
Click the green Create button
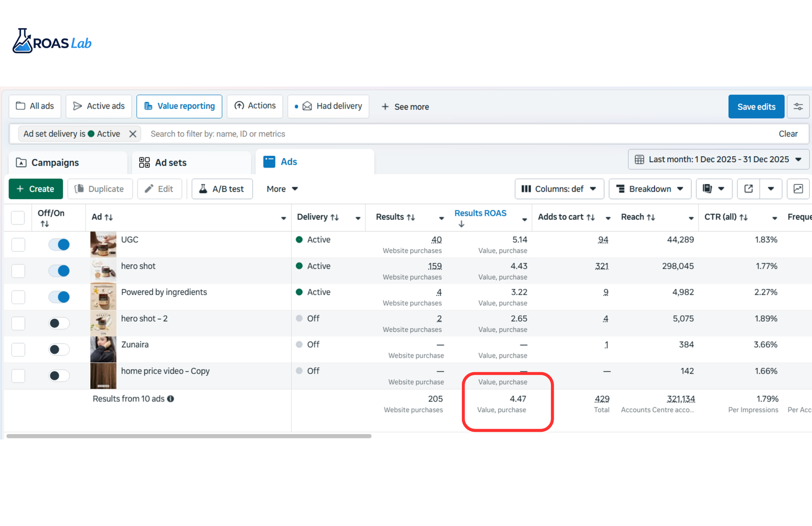coord(36,189)
